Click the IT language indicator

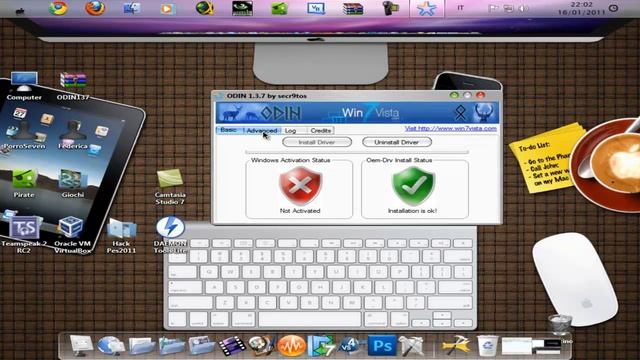tap(460, 8)
